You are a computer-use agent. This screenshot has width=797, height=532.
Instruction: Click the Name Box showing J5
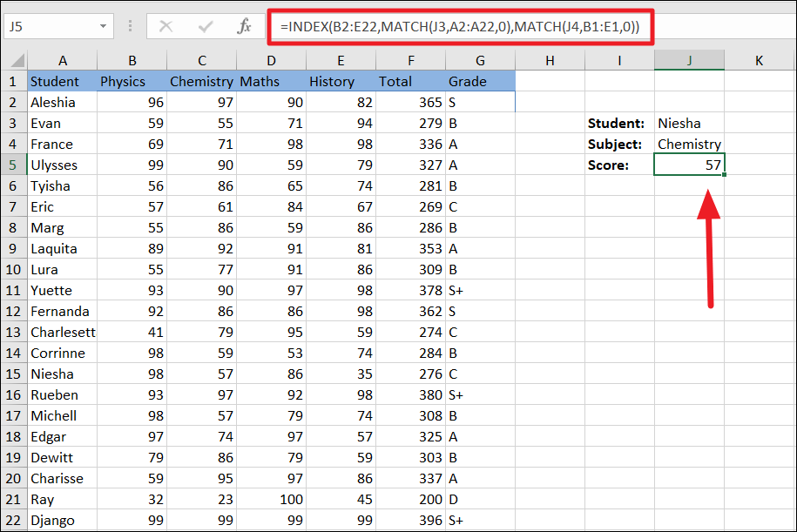(52, 27)
